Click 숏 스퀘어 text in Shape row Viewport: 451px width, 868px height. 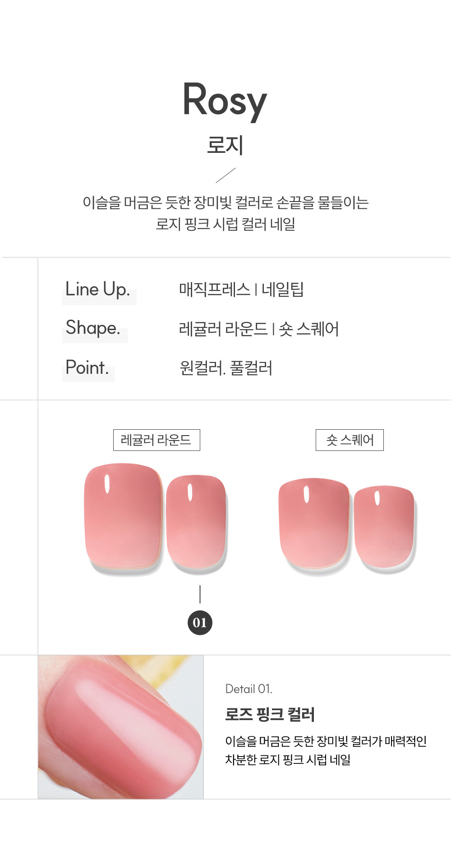point(309,329)
